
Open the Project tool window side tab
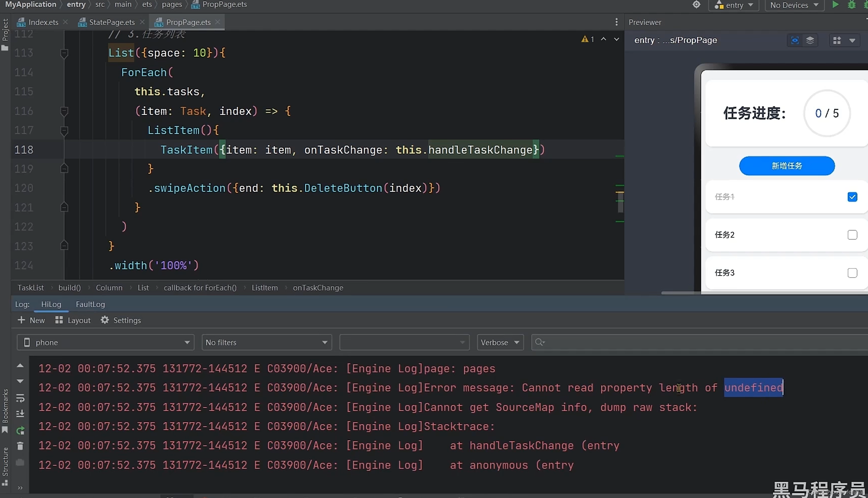tap(5, 34)
